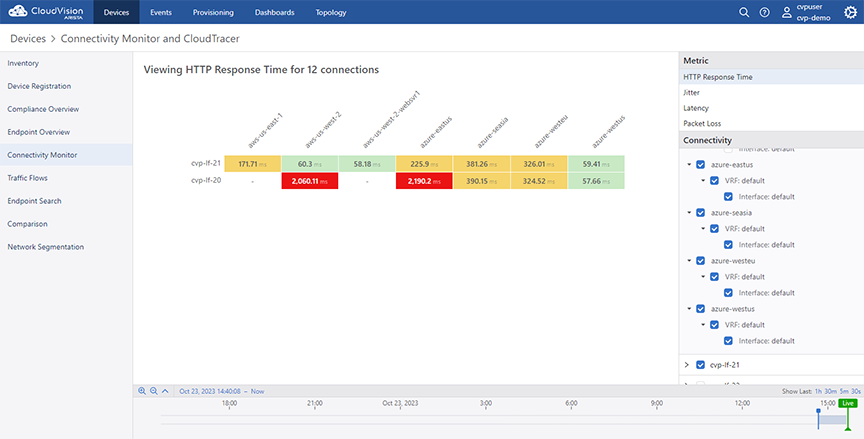Uncheck VRF: default under azure-westus
Image resolution: width=864 pixels, height=439 pixels.
714,325
